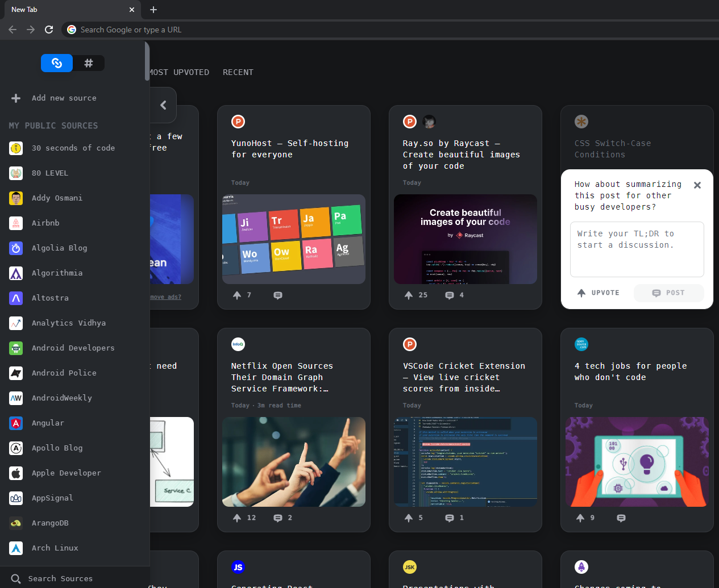This screenshot has width=719, height=588.
Task: Toggle the upvote on the Netflix Open Sources post
Action: coord(237,518)
